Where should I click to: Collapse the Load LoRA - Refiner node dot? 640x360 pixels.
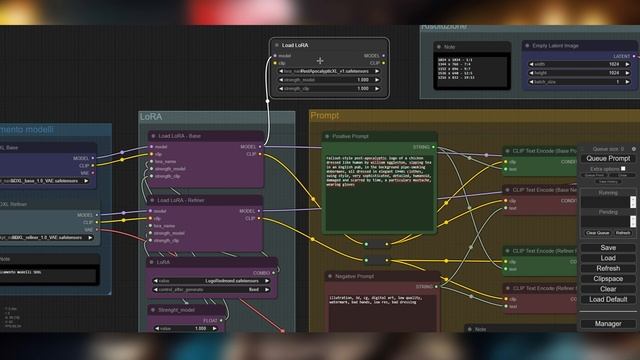coord(153,200)
